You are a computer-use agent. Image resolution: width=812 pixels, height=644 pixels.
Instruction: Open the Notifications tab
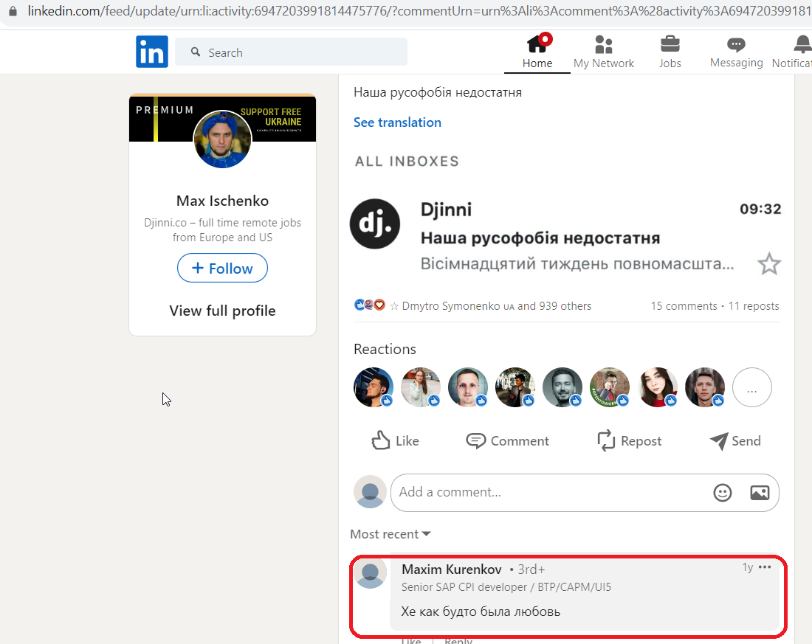click(792, 52)
